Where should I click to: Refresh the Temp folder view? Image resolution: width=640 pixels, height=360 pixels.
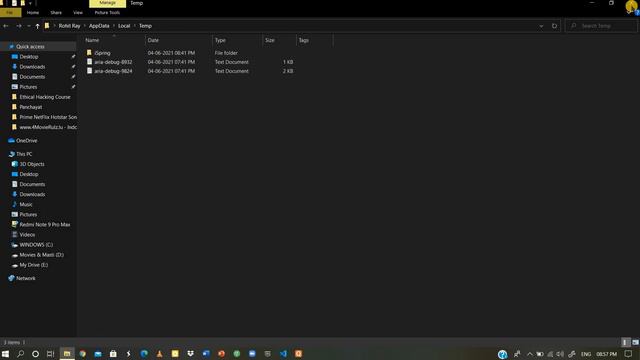tap(554, 26)
